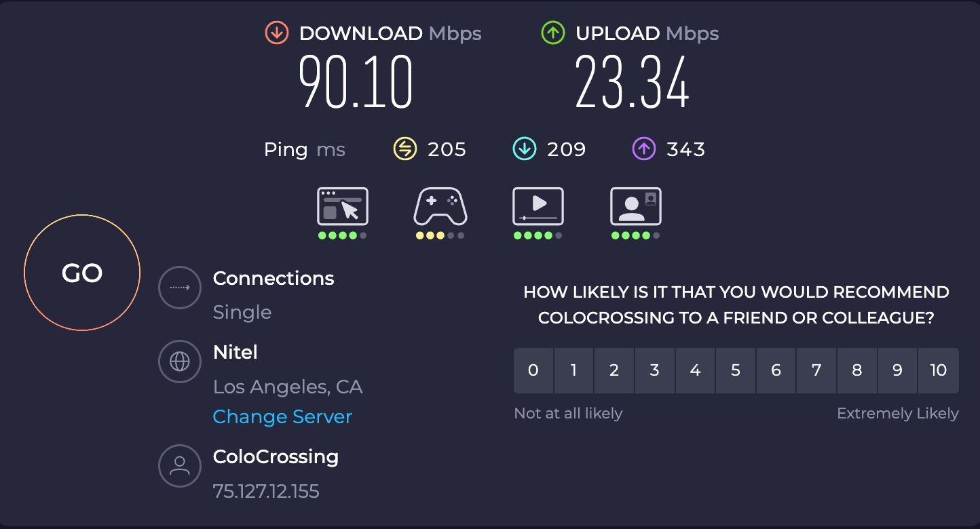
Task: Click the download arrow icon
Action: coord(277,33)
